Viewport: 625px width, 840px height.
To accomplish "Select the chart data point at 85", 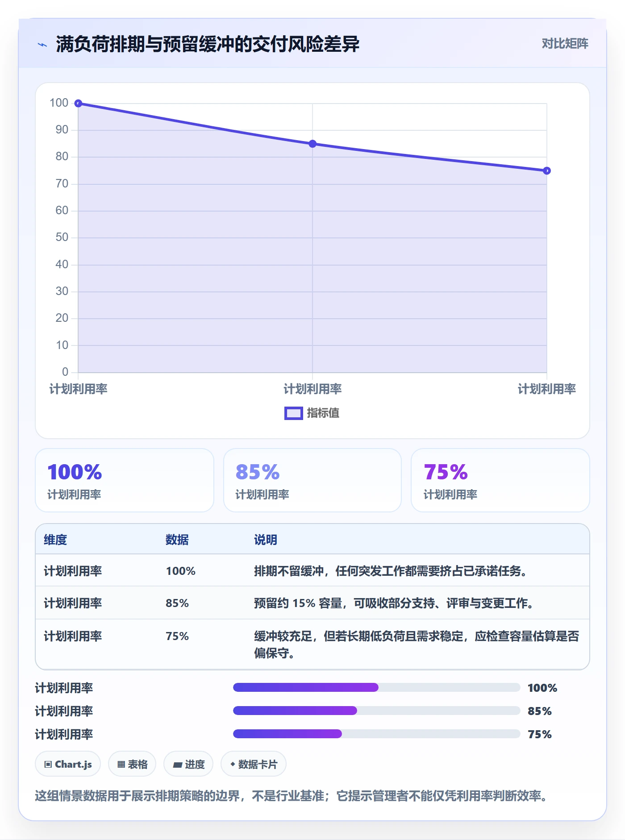I will click(312, 144).
